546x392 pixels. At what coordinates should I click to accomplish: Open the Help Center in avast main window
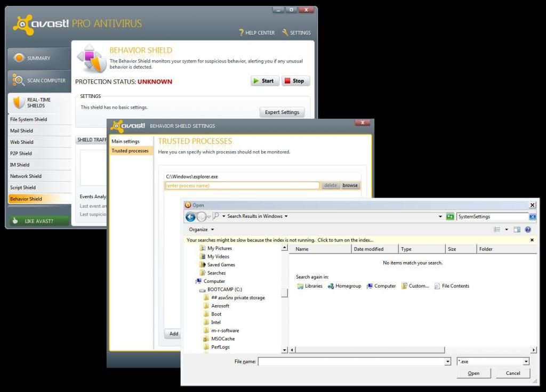(x=257, y=32)
